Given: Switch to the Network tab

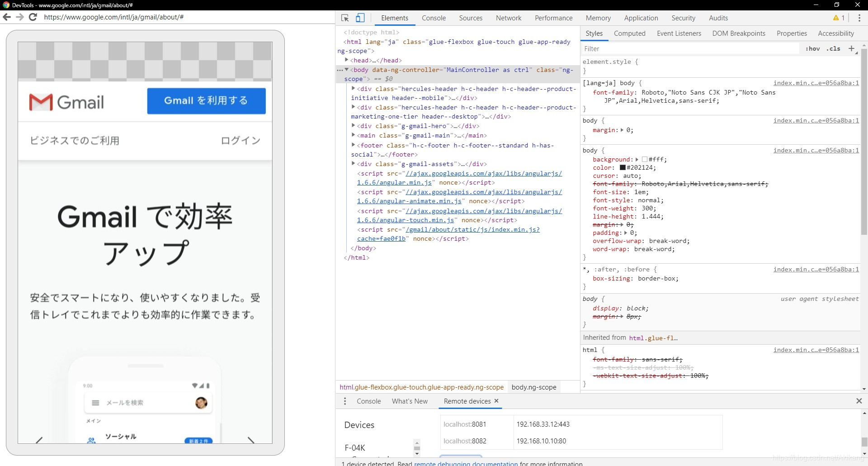Looking at the screenshot, I should point(509,18).
